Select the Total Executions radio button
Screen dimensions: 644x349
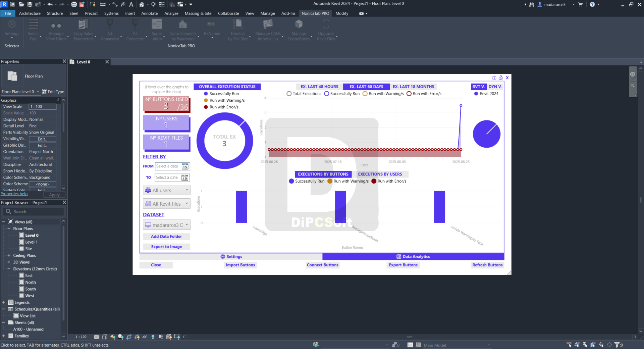click(x=289, y=94)
